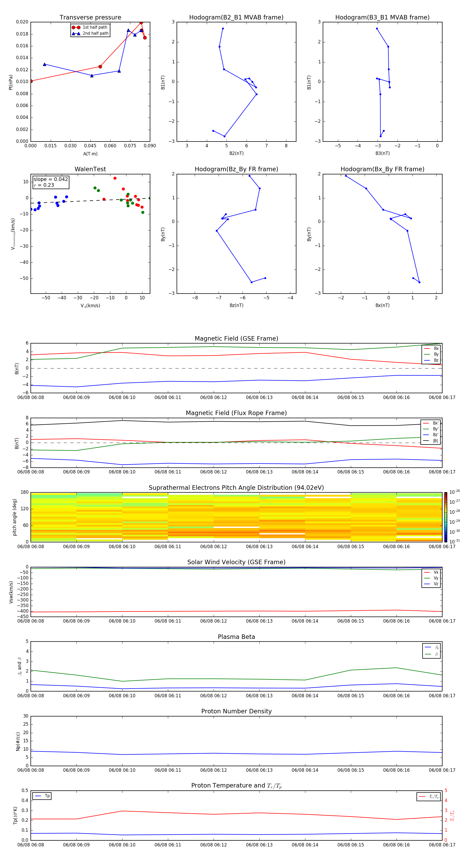Click the pitch angle plot colorbar

[446, 517]
